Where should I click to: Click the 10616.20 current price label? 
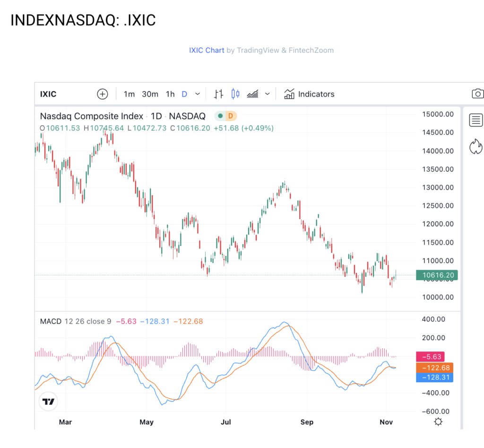pos(437,275)
